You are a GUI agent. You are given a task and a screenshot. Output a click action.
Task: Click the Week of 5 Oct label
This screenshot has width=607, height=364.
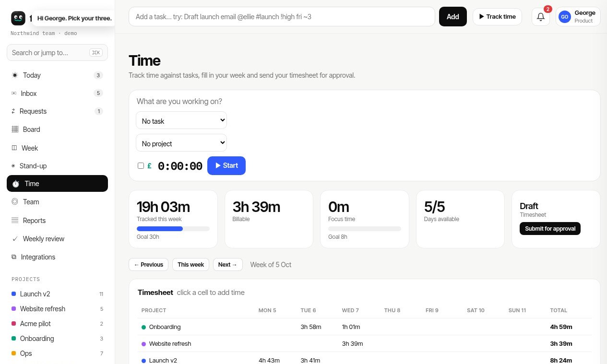point(271,265)
